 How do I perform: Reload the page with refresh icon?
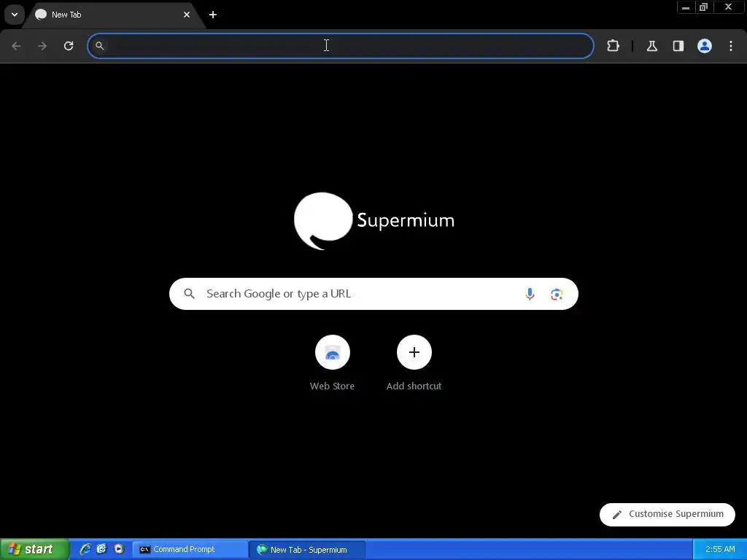69,46
